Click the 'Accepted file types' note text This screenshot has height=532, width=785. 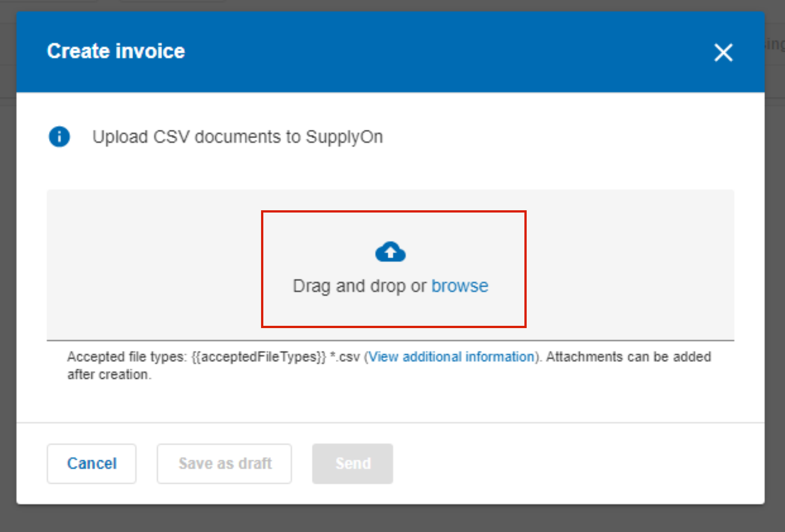point(389,366)
